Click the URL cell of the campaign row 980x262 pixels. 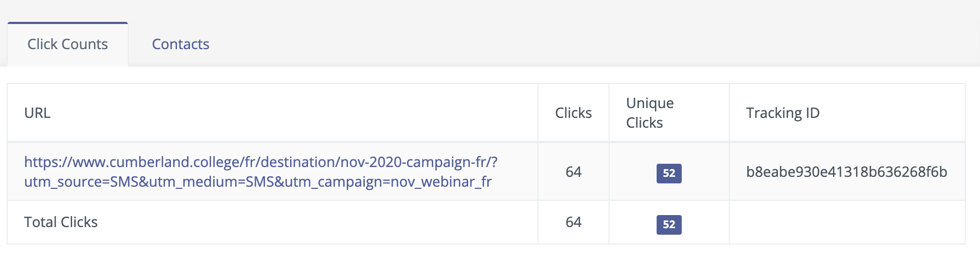(273, 171)
